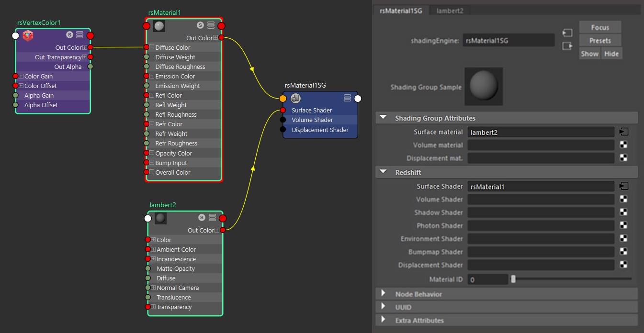Click the rsMaterial1SG shading group icon
The width and height of the screenshot is (644, 333).
(x=295, y=99)
